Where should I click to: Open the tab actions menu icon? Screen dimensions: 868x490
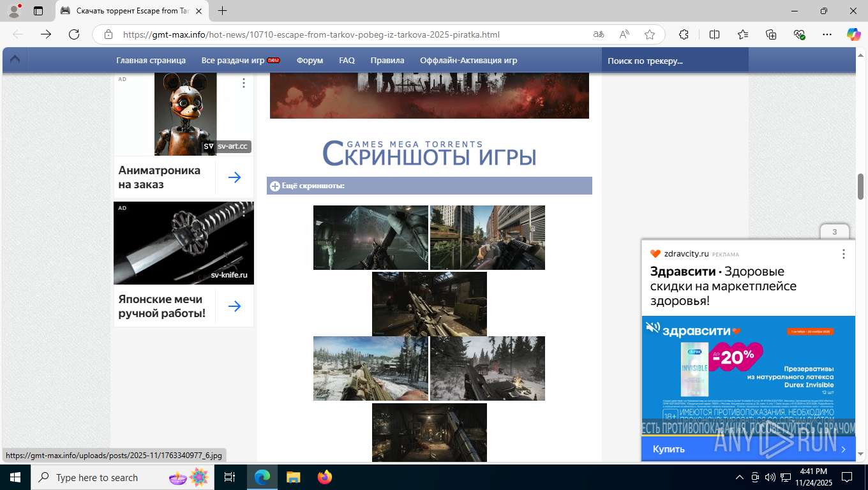click(x=38, y=11)
